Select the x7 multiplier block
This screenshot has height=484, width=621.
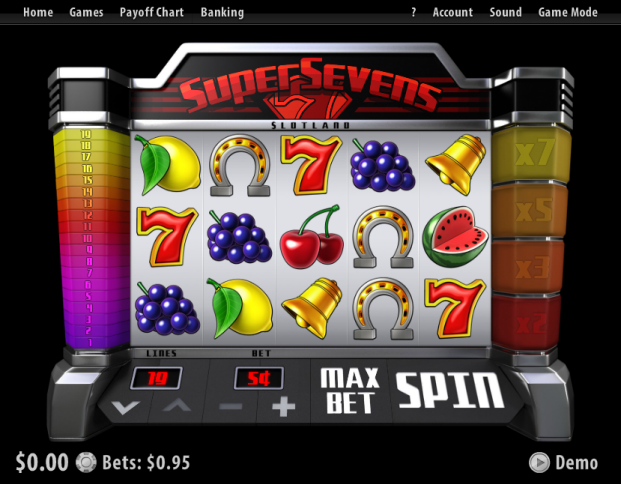click(x=531, y=152)
